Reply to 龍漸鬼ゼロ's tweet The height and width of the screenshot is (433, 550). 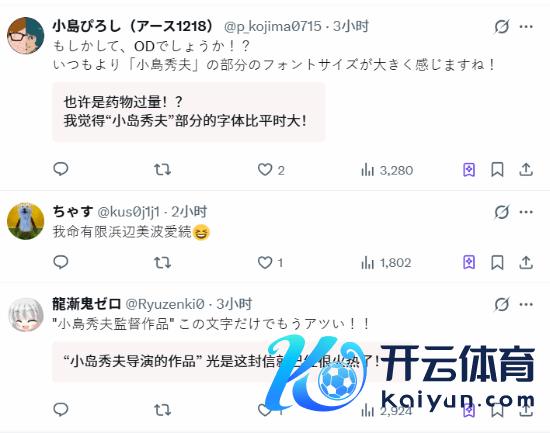pos(61,409)
